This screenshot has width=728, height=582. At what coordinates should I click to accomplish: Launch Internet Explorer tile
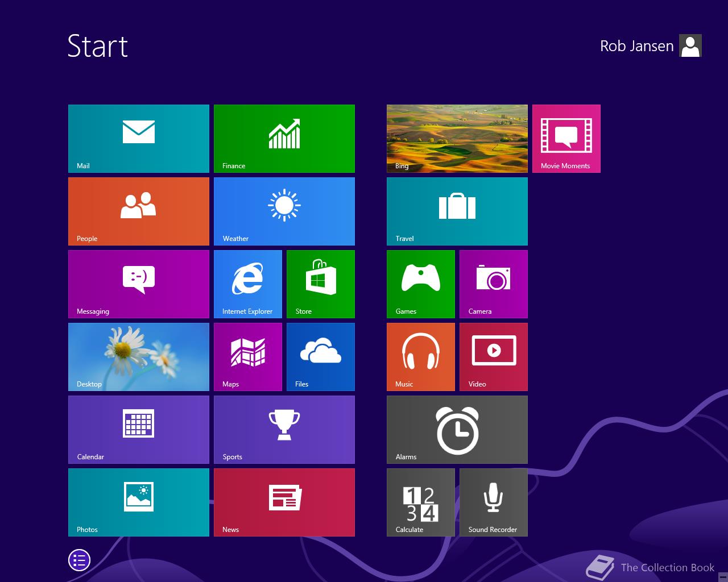pyautogui.click(x=248, y=284)
